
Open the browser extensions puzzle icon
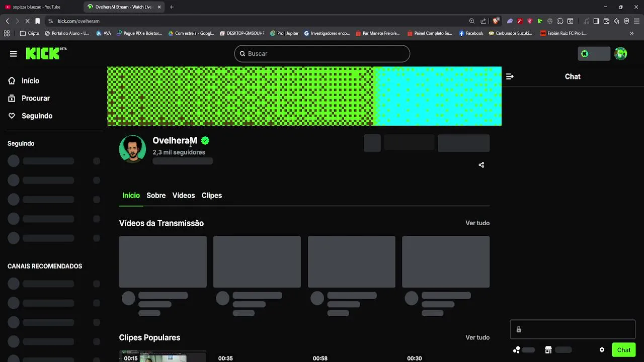560,21
